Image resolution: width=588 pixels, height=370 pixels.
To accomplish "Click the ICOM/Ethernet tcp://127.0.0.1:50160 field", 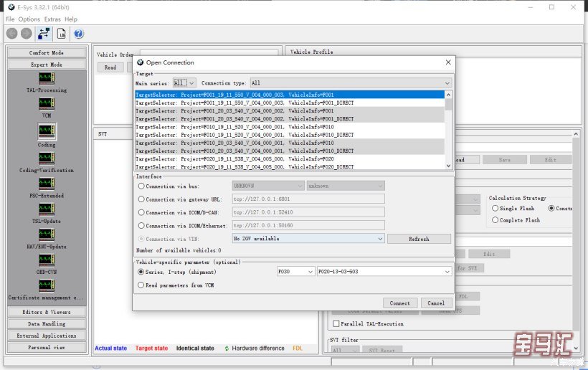I will 308,225.
